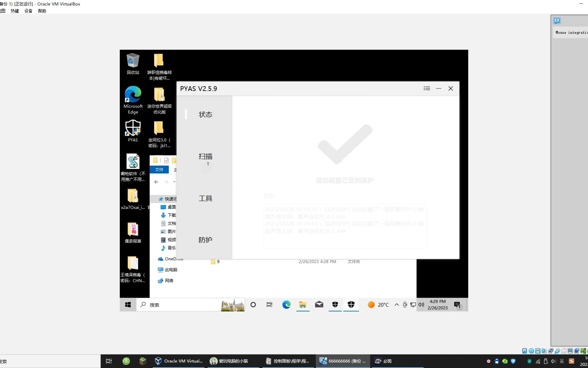Switch to 爱玩电脑的小猫 host taskbar window
This screenshot has height=368, width=588.
[x=233, y=361]
